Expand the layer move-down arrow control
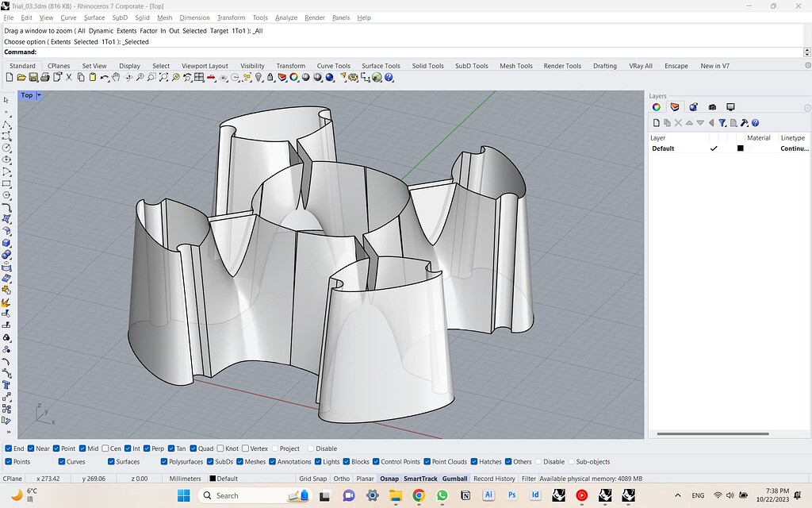 pos(700,122)
